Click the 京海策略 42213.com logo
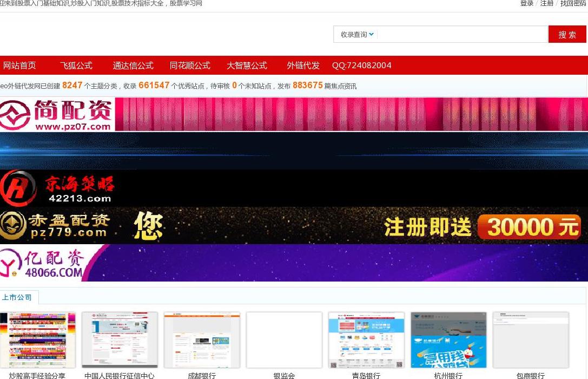The height and width of the screenshot is (379, 588). pos(57,188)
